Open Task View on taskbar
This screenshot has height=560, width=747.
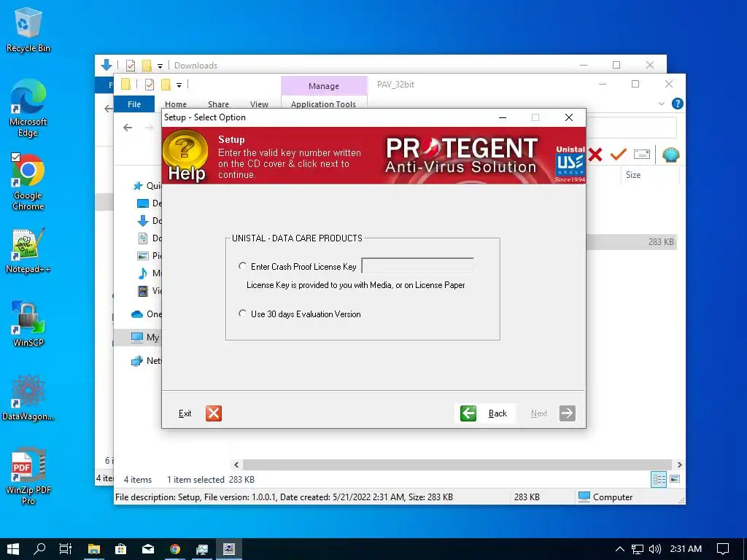click(x=66, y=548)
